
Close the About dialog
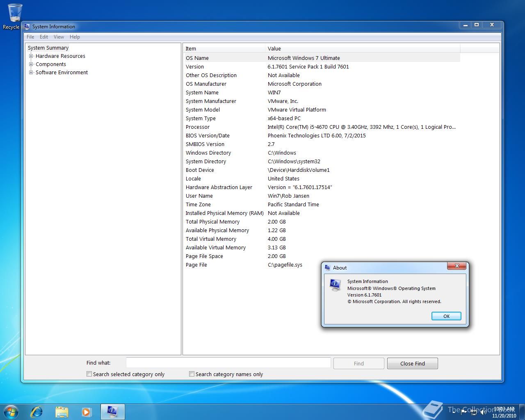(x=457, y=266)
